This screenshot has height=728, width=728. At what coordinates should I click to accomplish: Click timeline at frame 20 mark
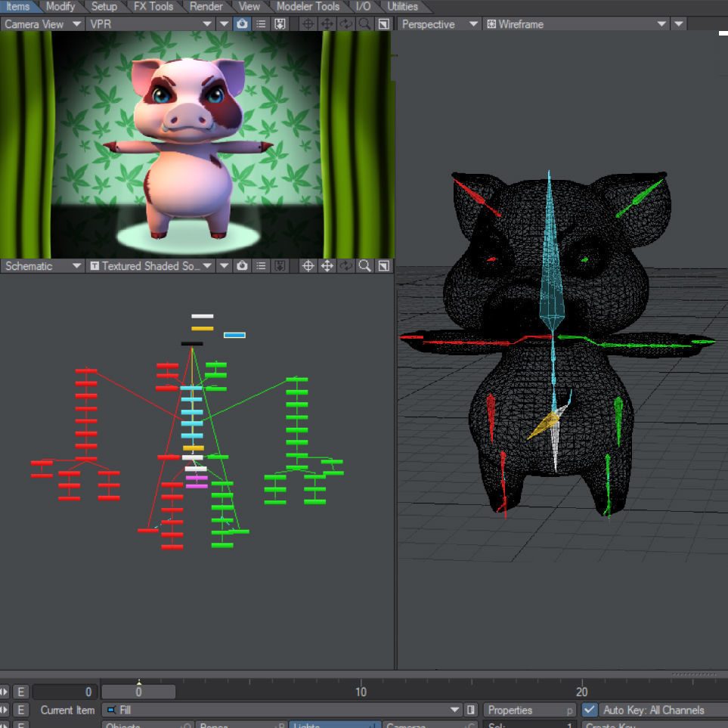(x=582, y=692)
